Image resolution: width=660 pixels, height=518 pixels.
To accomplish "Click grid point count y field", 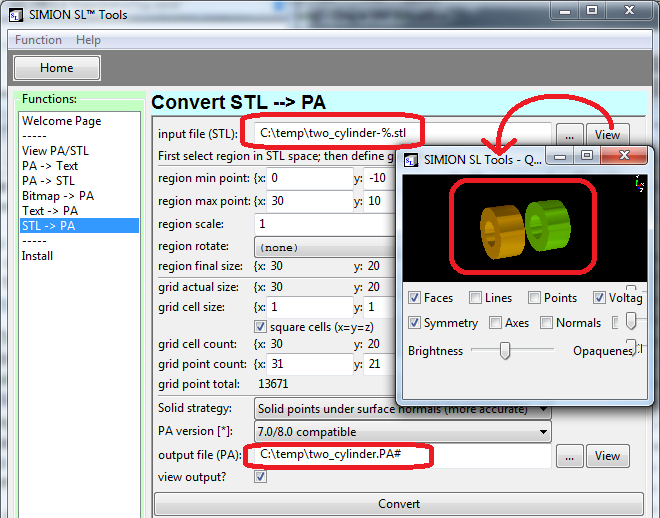I will click(380, 364).
